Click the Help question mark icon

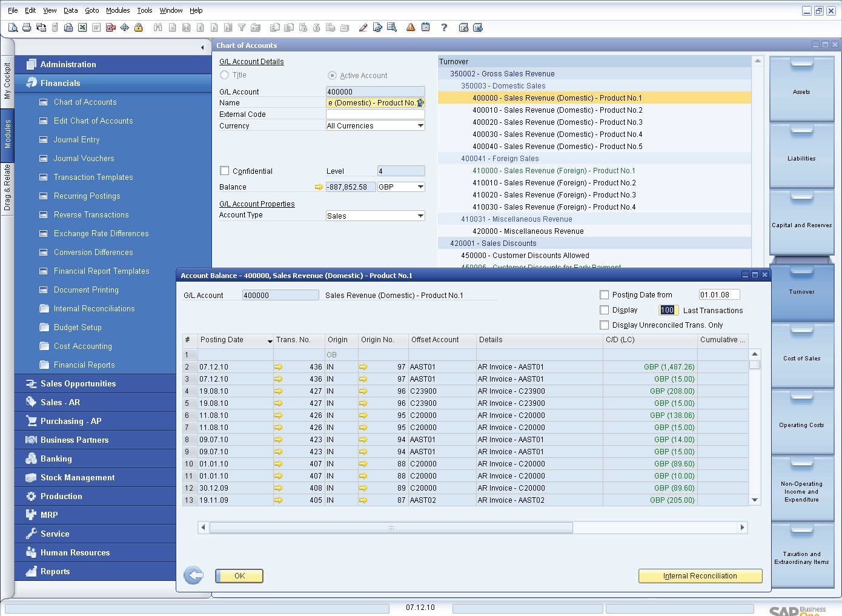coord(444,27)
